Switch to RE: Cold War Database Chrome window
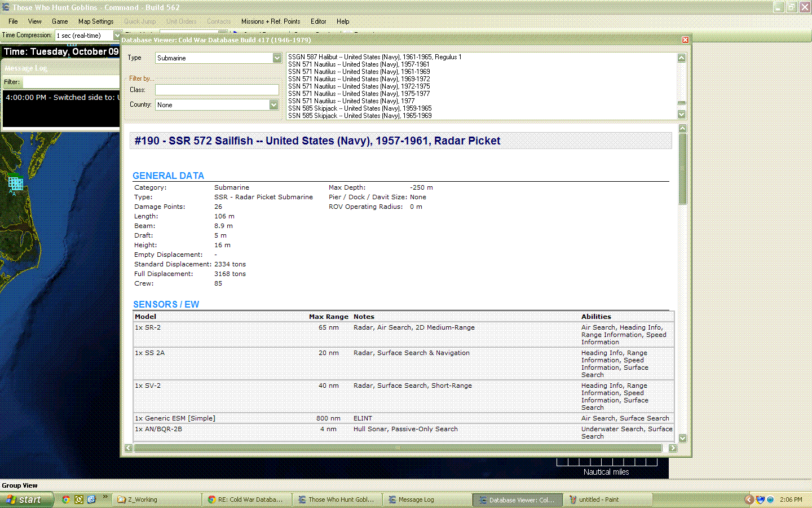 (248, 500)
